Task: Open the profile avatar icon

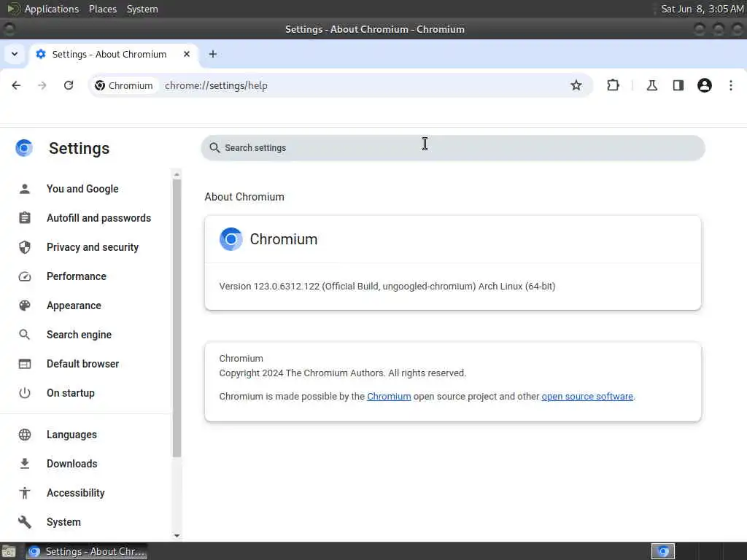Action: coord(705,85)
